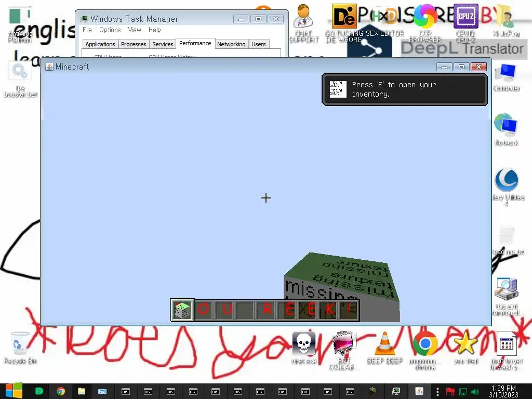Viewport: 532px width, 399px height.
Task: Open the on-screen keyboard taskbar icon
Action: click(x=102, y=391)
